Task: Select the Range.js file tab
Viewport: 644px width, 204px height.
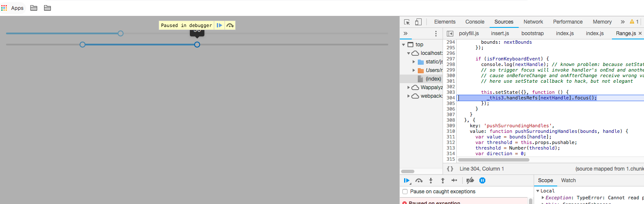Action: coord(626,33)
